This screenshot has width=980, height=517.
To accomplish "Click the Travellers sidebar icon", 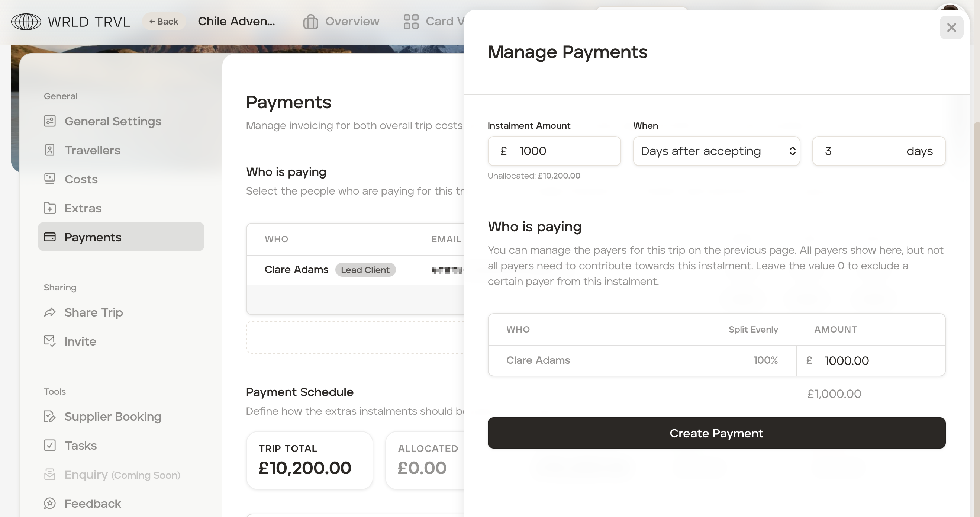I will (50, 150).
